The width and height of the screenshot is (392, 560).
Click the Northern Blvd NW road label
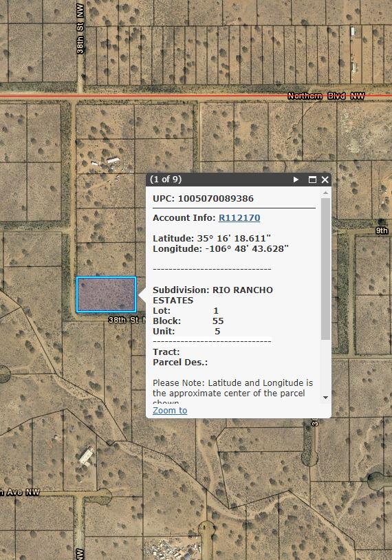(326, 96)
